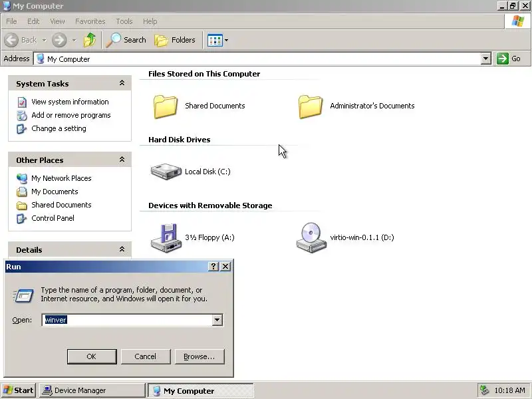Image resolution: width=532 pixels, height=399 pixels.
Task: Open My Documents in Other Places
Action: [55, 192]
